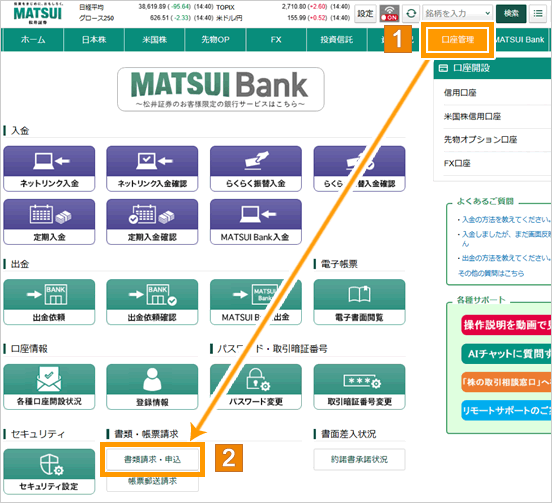Open 各種口座開設状況 tile
The height and width of the screenshot is (503, 552).
click(49, 387)
